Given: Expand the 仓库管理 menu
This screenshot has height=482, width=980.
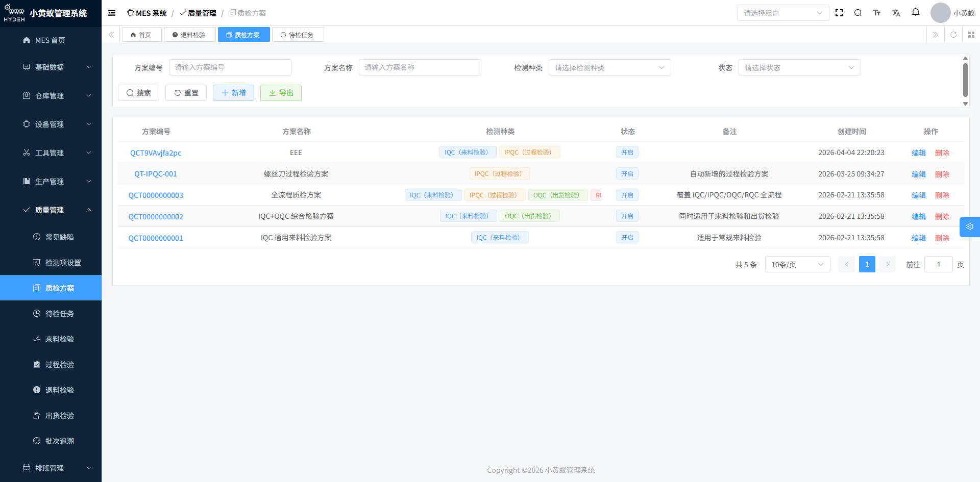Looking at the screenshot, I should [x=51, y=96].
